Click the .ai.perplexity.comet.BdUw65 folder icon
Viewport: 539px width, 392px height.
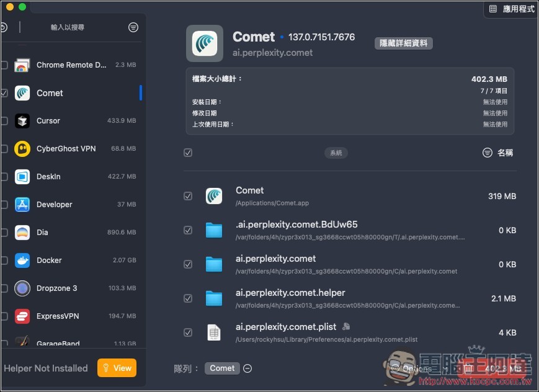(x=214, y=230)
